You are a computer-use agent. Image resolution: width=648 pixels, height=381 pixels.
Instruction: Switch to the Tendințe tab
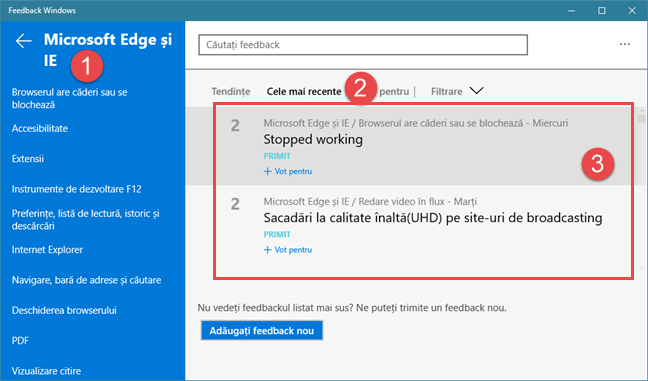coord(231,91)
